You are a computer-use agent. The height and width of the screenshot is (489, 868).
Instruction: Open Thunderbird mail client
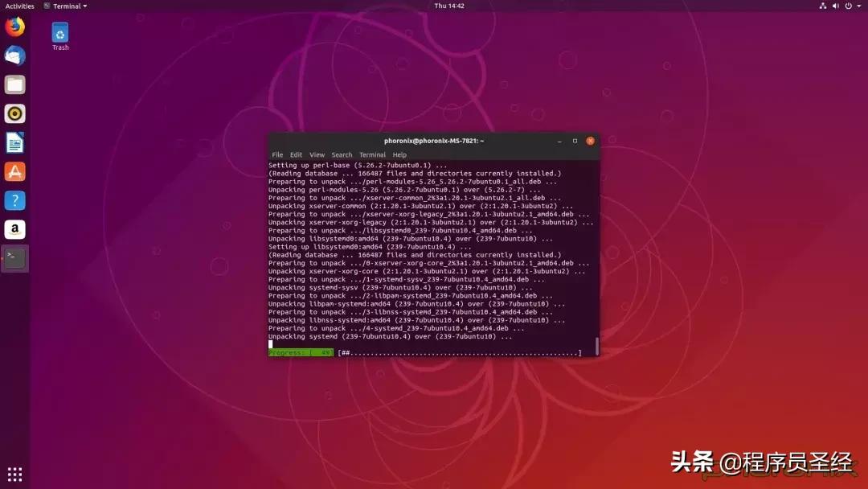pos(14,55)
